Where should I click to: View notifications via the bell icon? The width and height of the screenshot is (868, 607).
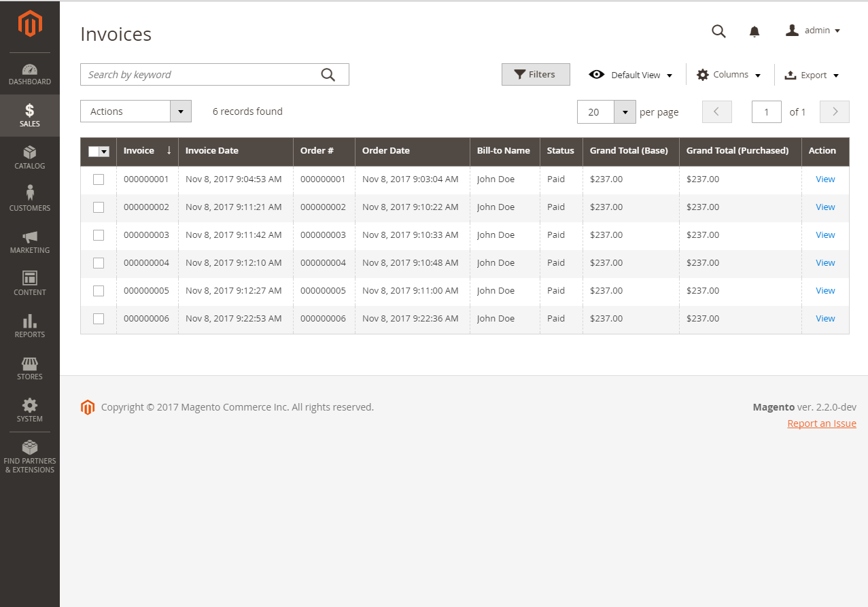754,31
